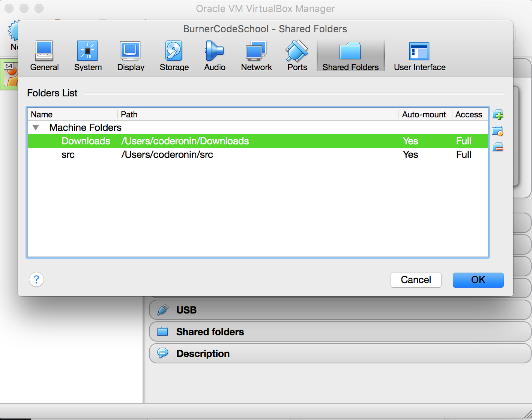Viewport: 532px width, 420px height.
Task: Click the Full access value for src
Action: [x=464, y=154]
